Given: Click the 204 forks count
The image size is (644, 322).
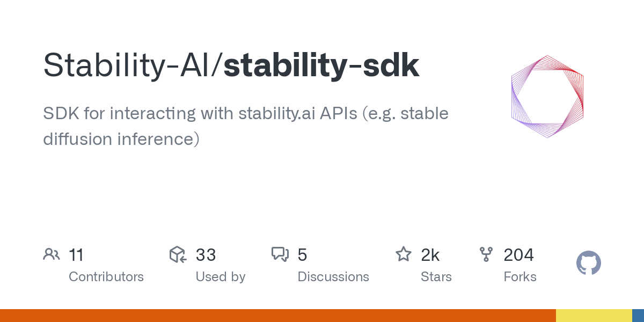Looking at the screenshot, I should pyautogui.click(x=518, y=255).
